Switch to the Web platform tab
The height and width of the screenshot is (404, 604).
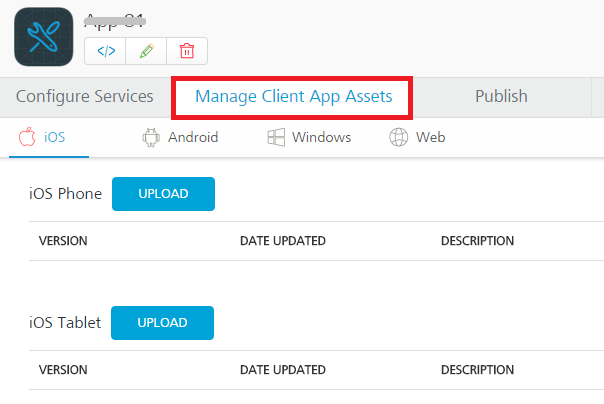(418, 137)
